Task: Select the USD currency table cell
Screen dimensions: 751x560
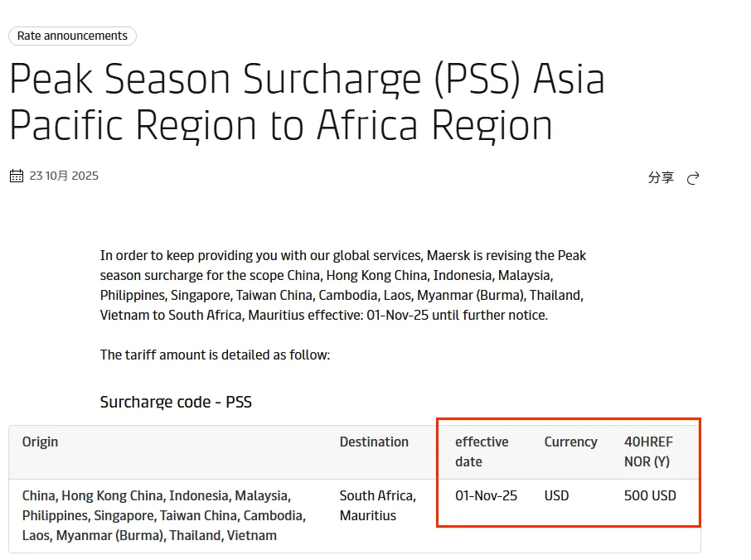Action: [556, 495]
